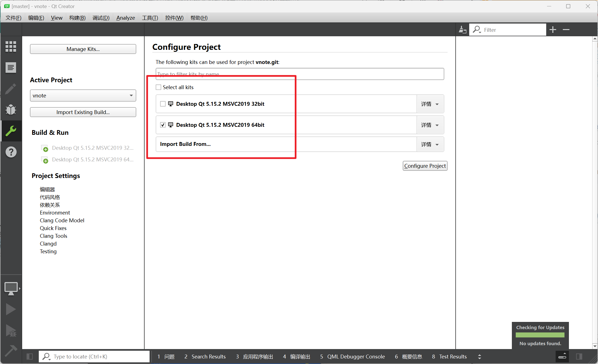Open the 编辑(E) menu

[36, 18]
